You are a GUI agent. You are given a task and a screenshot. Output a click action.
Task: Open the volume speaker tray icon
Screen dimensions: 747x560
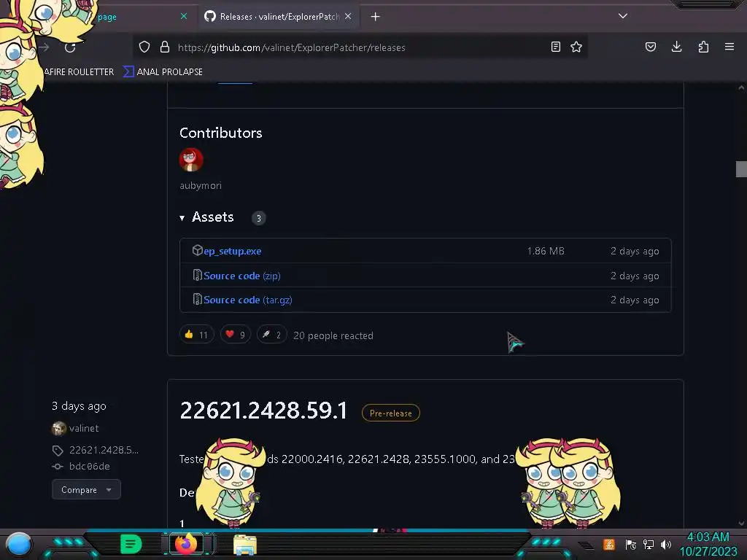point(666,544)
